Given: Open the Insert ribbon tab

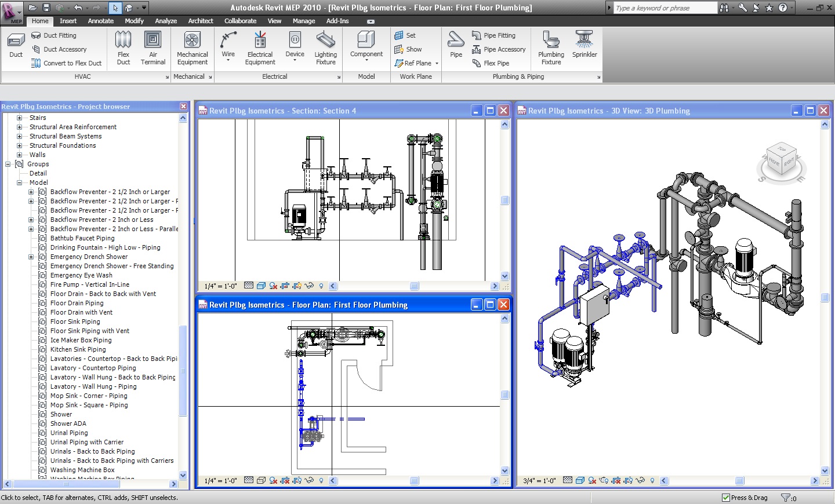Looking at the screenshot, I should tap(68, 21).
